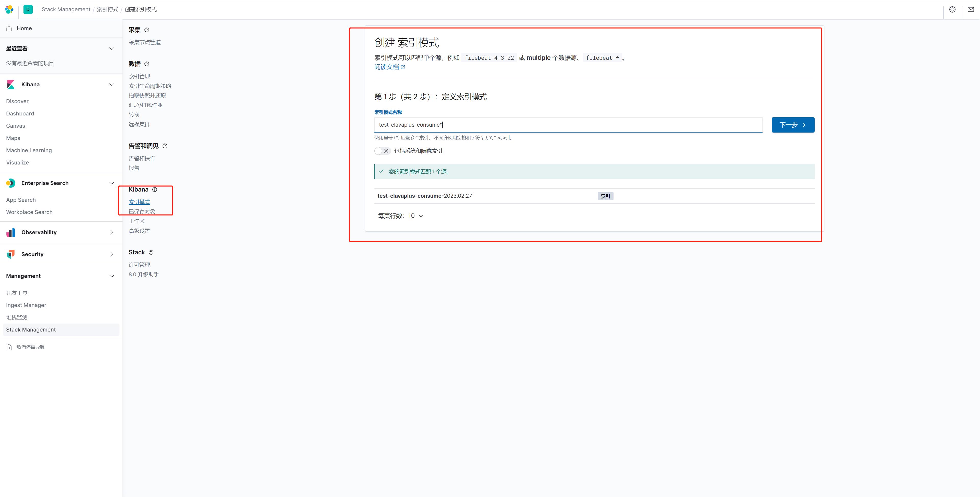This screenshot has width=980, height=497.
Task: Click the Home icon in sidebar
Action: (9, 28)
